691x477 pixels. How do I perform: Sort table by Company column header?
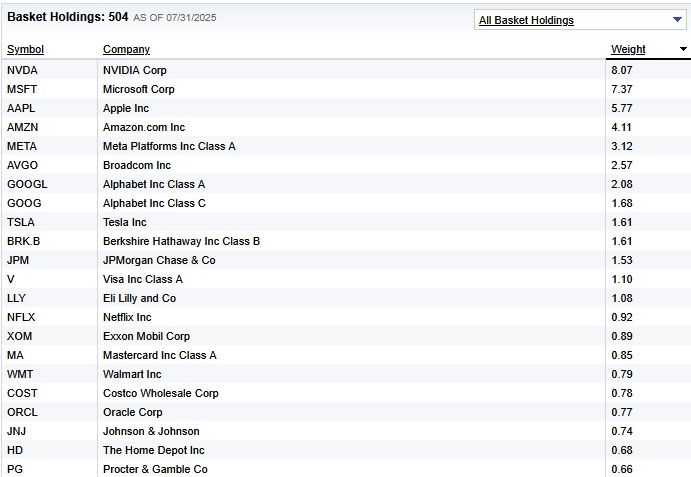click(126, 49)
